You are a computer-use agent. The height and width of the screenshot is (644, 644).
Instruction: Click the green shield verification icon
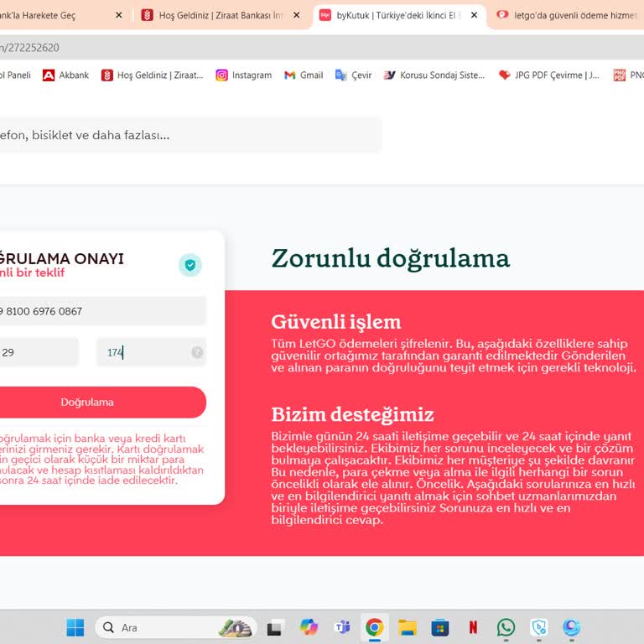coord(190,265)
